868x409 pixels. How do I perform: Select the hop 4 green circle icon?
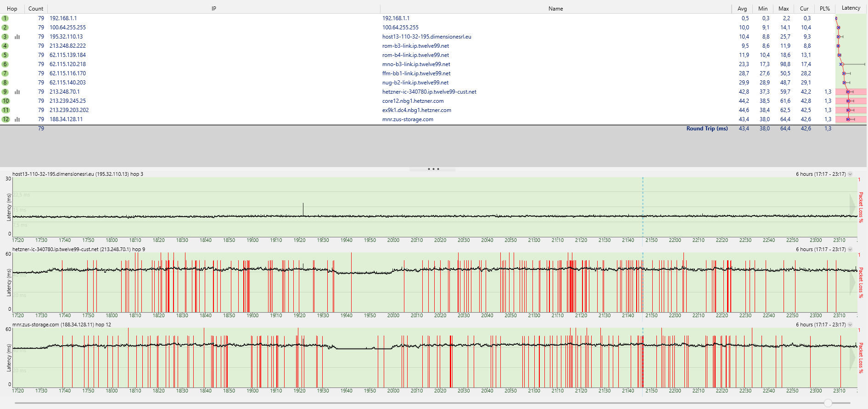point(5,46)
